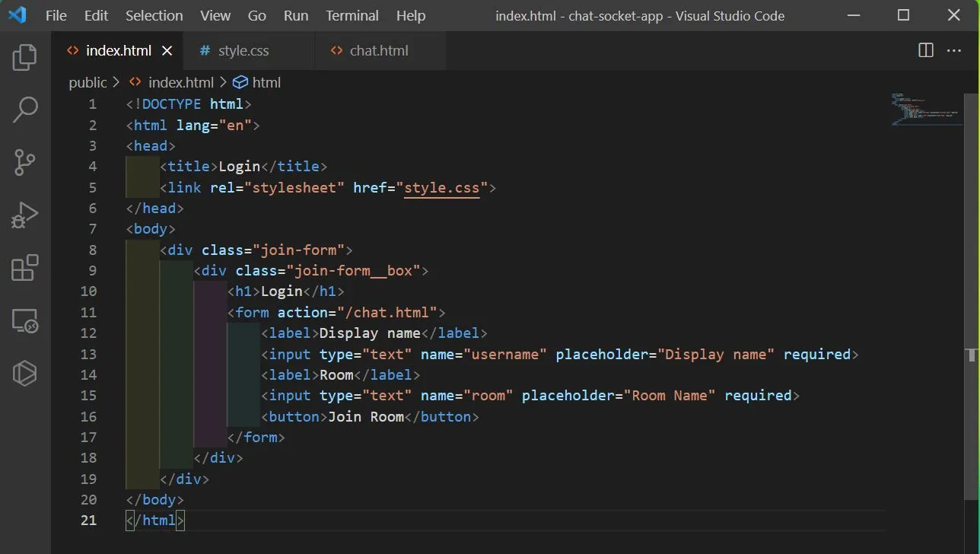Open the View menu
980x554 pixels.
(x=215, y=15)
